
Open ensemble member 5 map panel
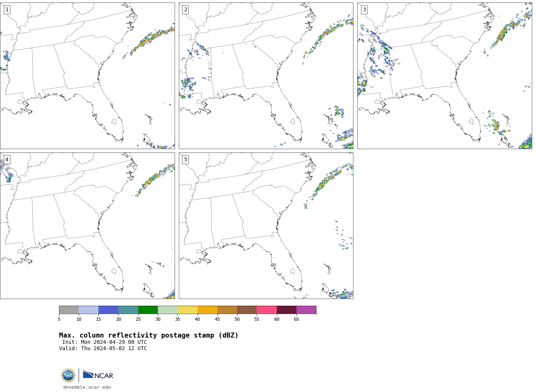coord(266,226)
